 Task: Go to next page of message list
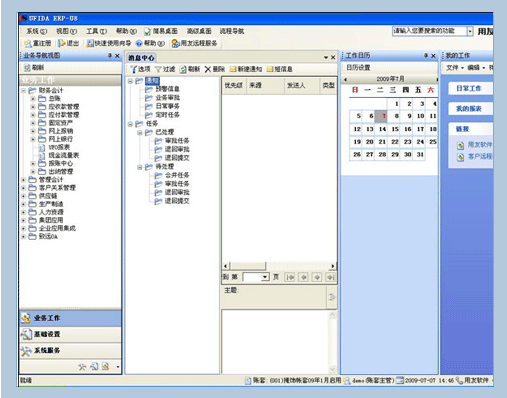pos(317,277)
